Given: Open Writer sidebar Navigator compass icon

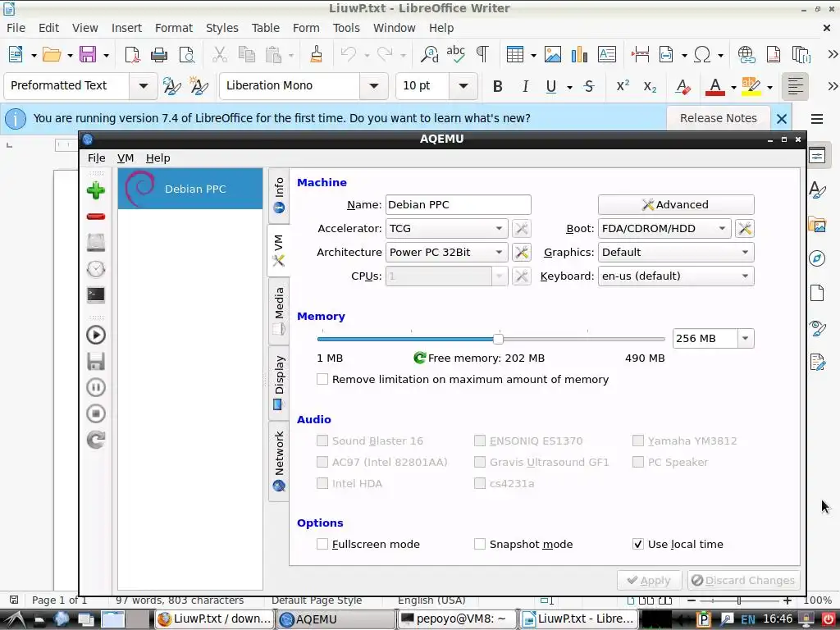Looking at the screenshot, I should [817, 258].
